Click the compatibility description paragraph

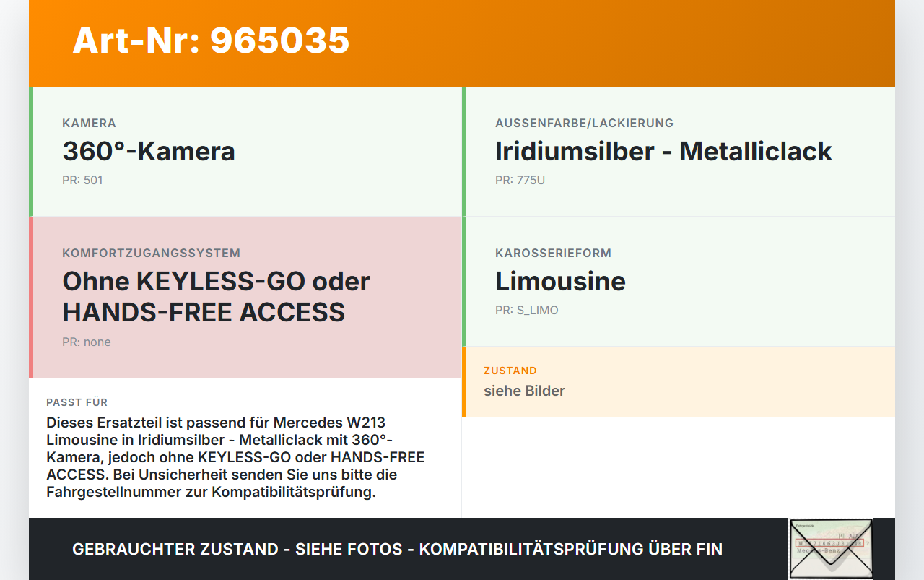pos(235,457)
